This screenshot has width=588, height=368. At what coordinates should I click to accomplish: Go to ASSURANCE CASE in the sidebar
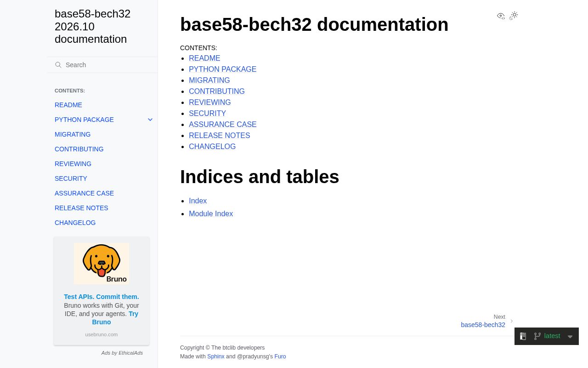[x=84, y=193]
